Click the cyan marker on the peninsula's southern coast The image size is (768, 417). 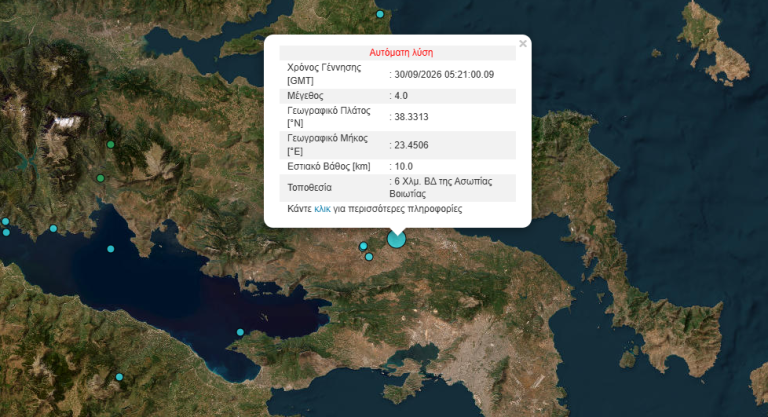240,332
